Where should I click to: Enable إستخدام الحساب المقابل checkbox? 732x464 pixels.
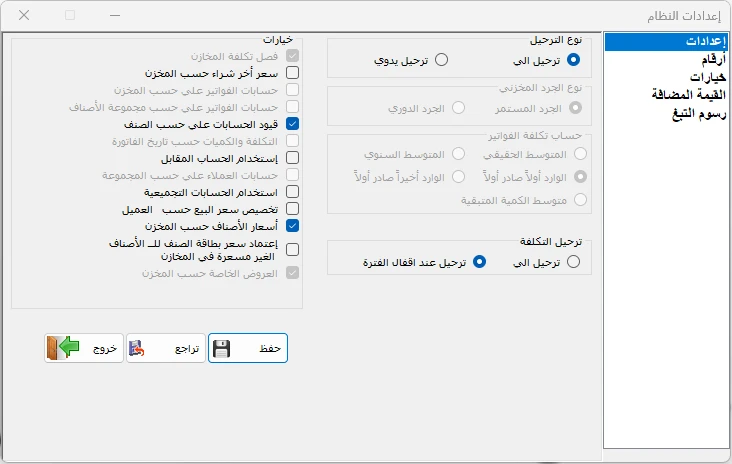292,158
